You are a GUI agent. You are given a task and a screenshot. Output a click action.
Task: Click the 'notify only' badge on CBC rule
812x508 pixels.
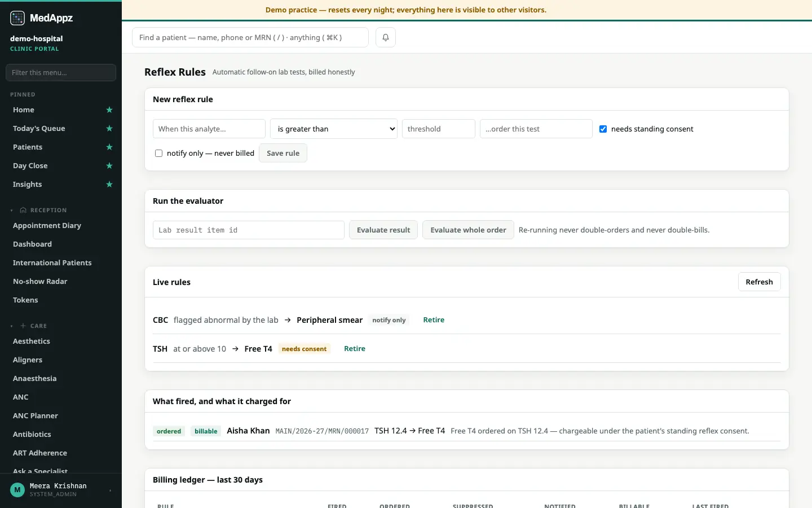click(x=389, y=320)
